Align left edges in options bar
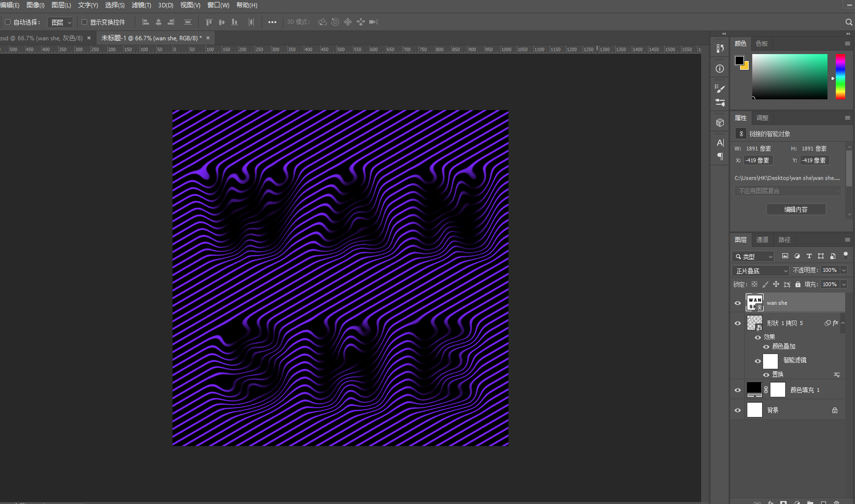The height and width of the screenshot is (504, 855). click(x=146, y=22)
